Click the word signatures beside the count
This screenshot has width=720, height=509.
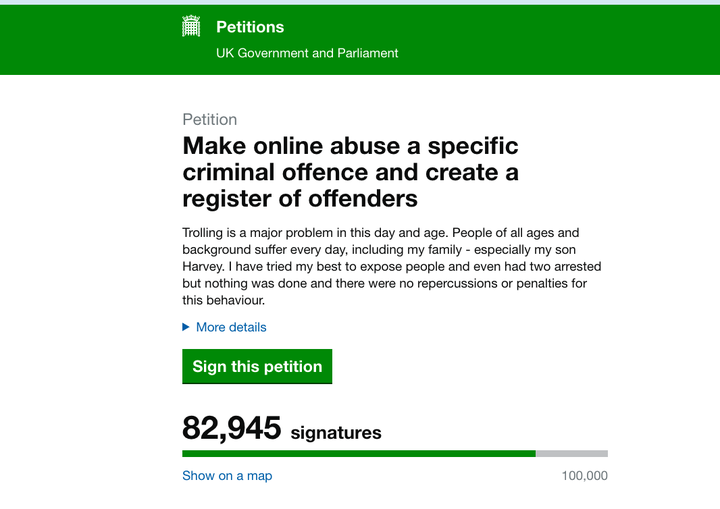[336, 433]
